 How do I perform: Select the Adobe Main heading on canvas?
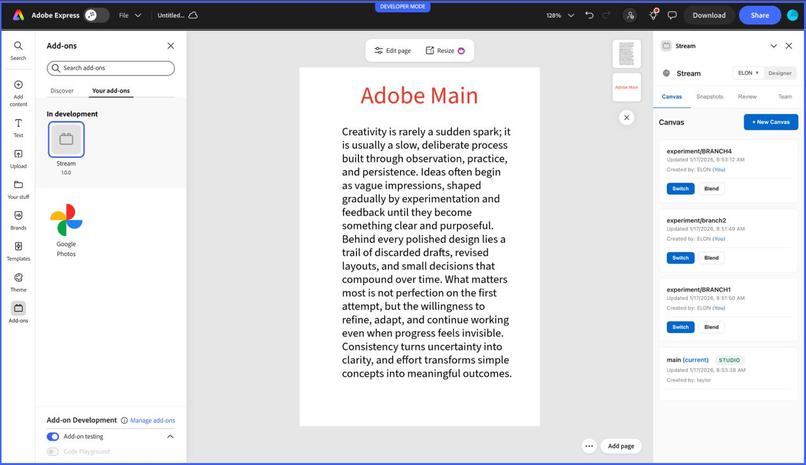pos(419,96)
